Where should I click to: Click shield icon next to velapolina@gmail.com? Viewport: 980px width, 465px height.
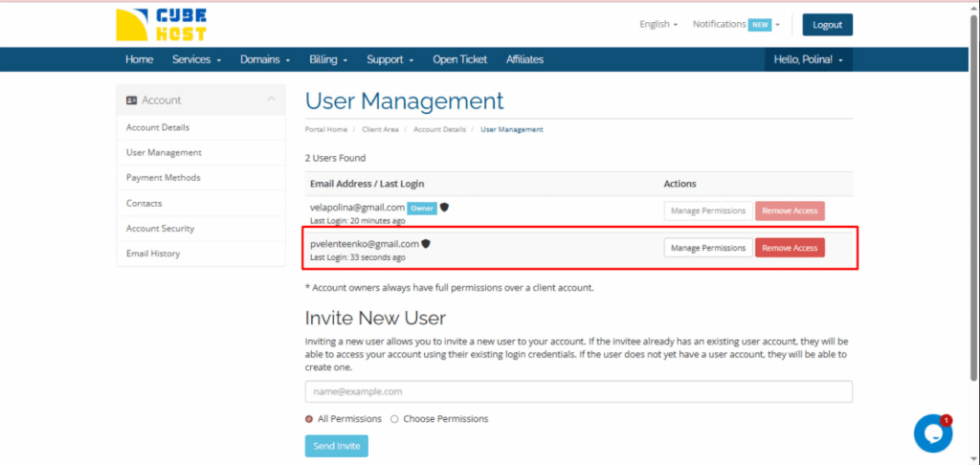(x=445, y=207)
